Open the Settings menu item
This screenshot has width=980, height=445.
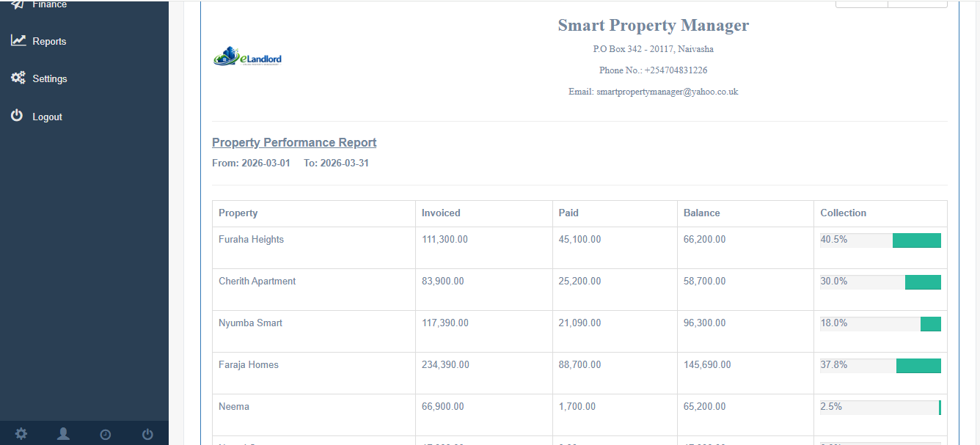[x=49, y=78]
